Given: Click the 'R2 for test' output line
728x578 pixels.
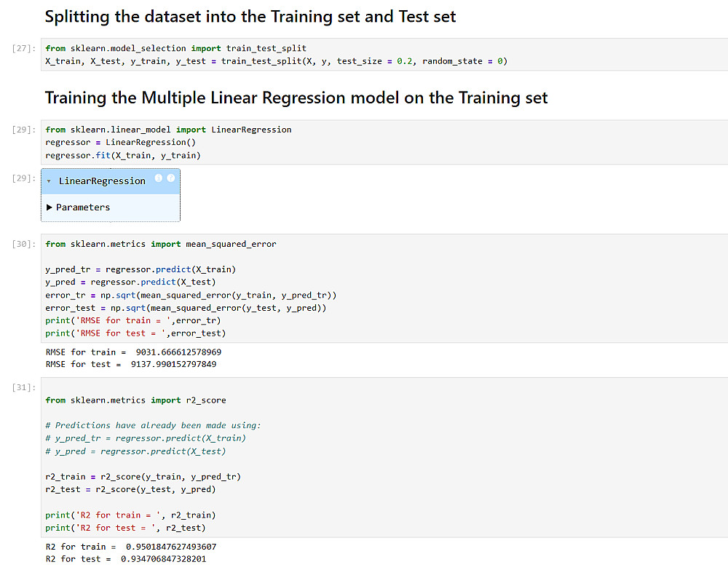Looking at the screenshot, I should point(126,559).
